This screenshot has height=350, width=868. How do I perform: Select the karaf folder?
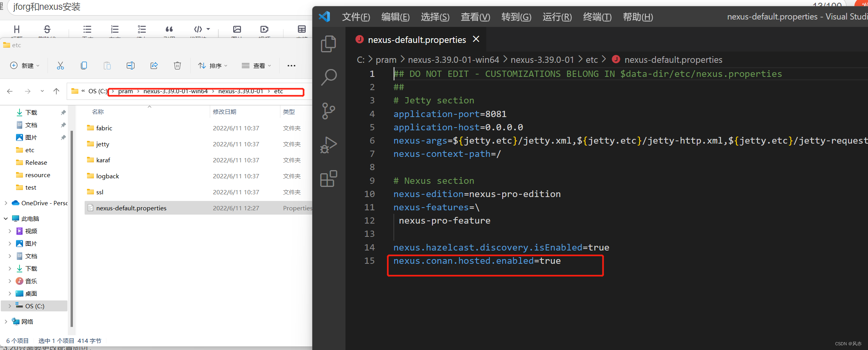tap(198, 160)
